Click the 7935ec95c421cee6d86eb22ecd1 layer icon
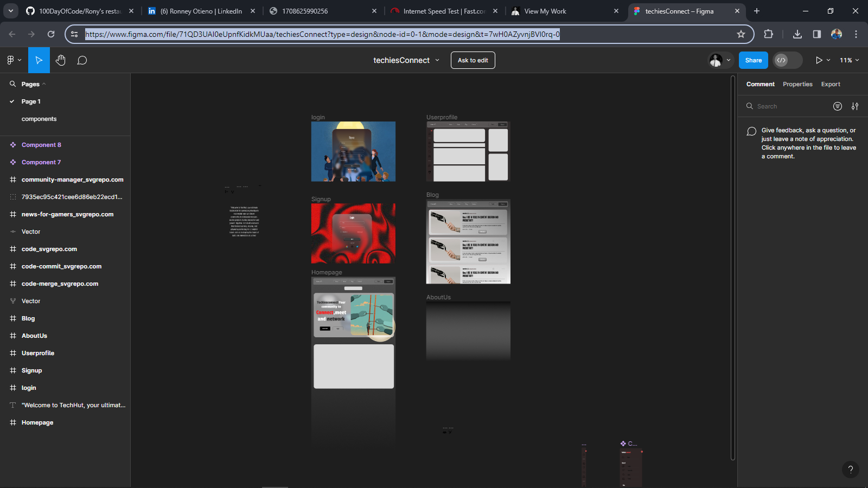Viewport: 868px width, 488px height. click(13, 197)
